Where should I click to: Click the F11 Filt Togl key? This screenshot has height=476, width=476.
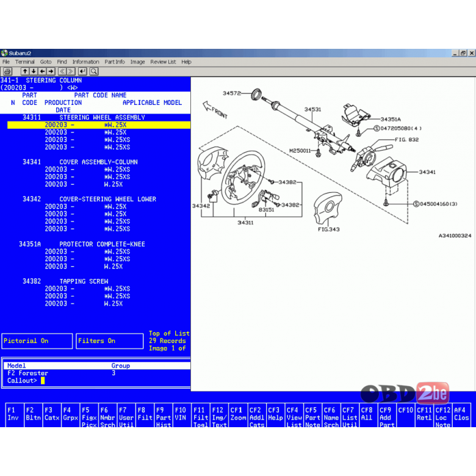click(200, 415)
